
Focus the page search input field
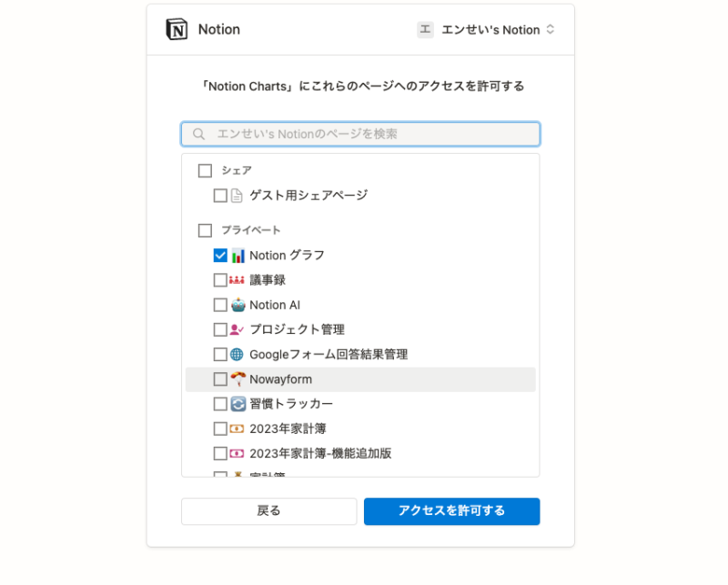(360, 134)
